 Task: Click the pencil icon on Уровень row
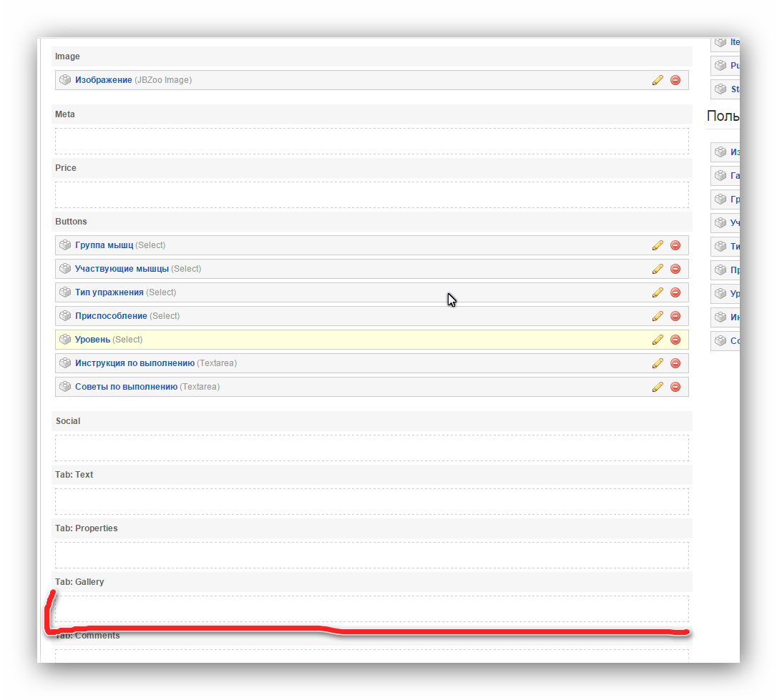tap(658, 340)
